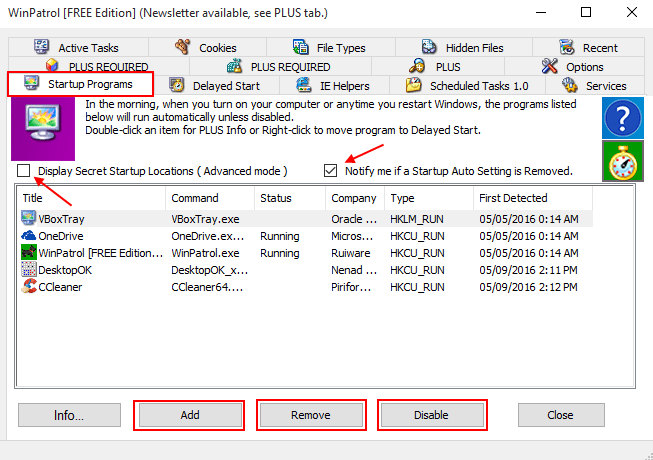The width and height of the screenshot is (653, 460).
Task: Open the PLUS tab
Action: (x=437, y=67)
